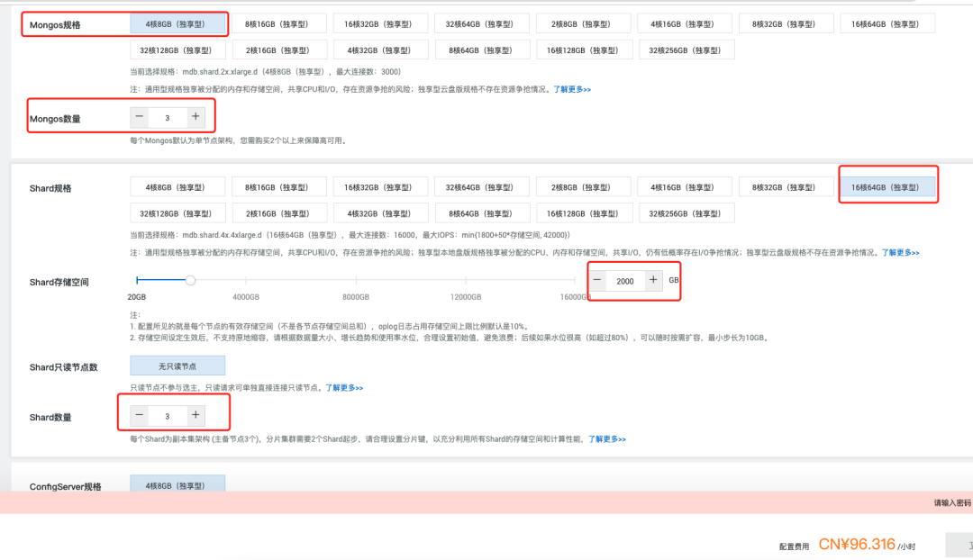Screen dimensions: 973x560
Task: Select 4核16GB (独享型) under Mongos规格
Action: coord(685,24)
